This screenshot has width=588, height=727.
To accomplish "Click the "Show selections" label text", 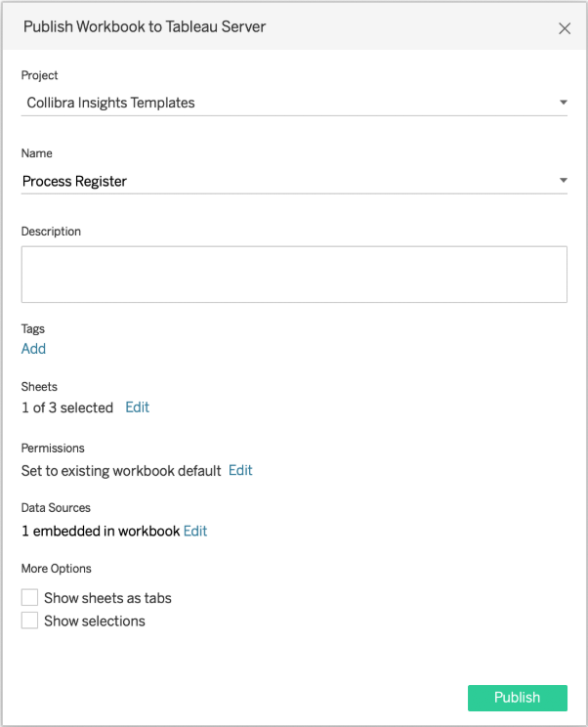I will tap(95, 620).
